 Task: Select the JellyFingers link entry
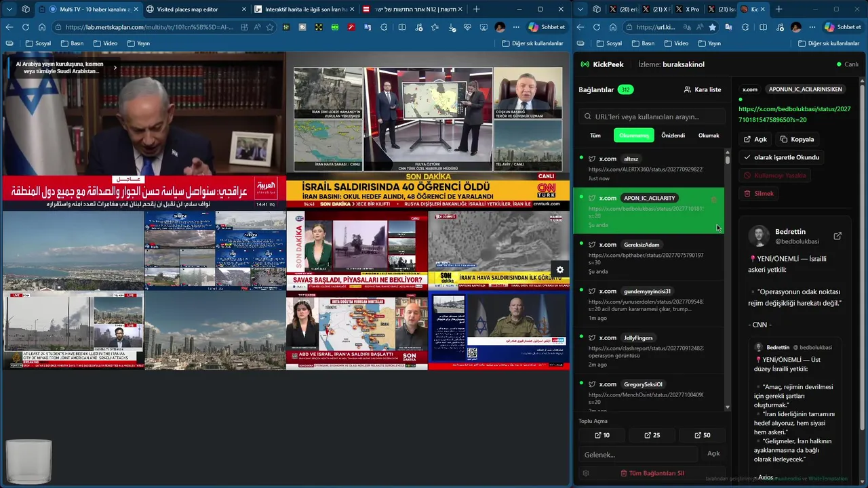649,350
